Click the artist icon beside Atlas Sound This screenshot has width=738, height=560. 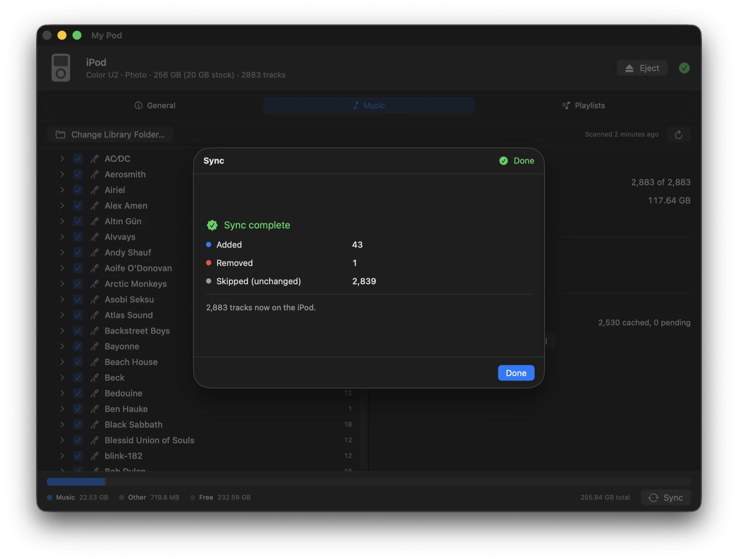point(95,315)
